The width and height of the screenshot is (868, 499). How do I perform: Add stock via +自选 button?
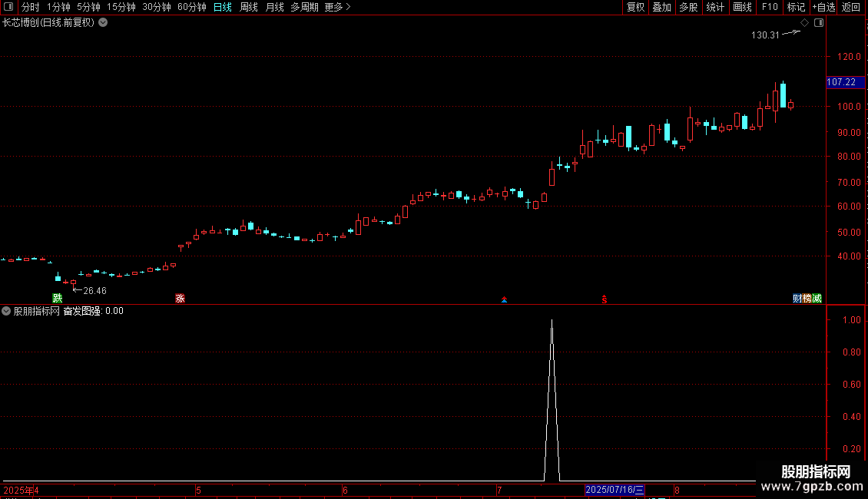coord(823,7)
